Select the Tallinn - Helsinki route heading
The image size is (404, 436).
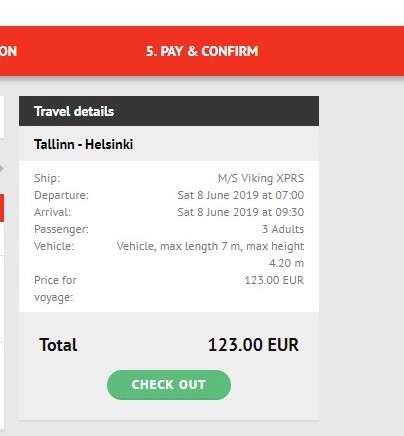pyautogui.click(x=83, y=144)
